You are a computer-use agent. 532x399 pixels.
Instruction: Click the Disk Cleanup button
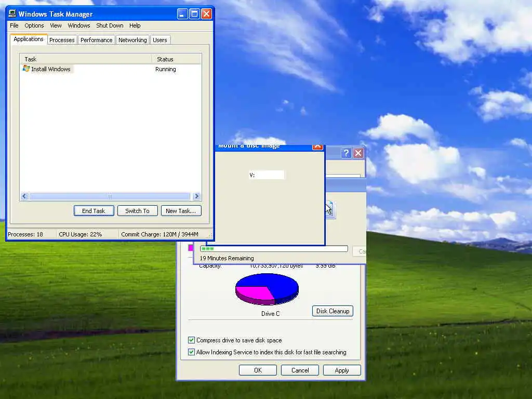click(x=332, y=311)
